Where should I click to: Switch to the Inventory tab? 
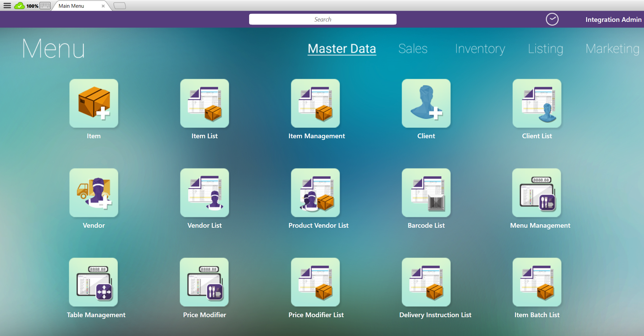tap(480, 49)
